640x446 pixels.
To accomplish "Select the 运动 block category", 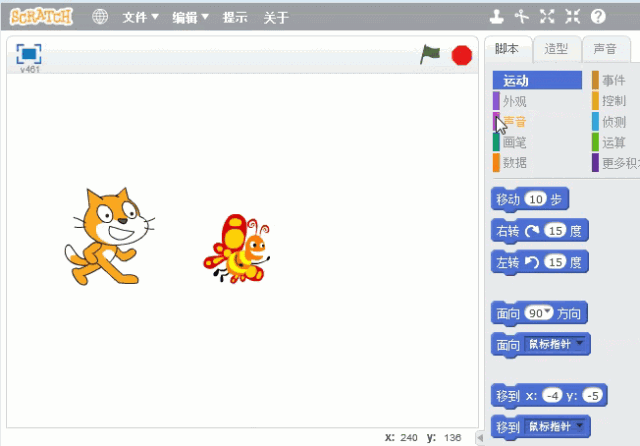I will pyautogui.click(x=537, y=80).
